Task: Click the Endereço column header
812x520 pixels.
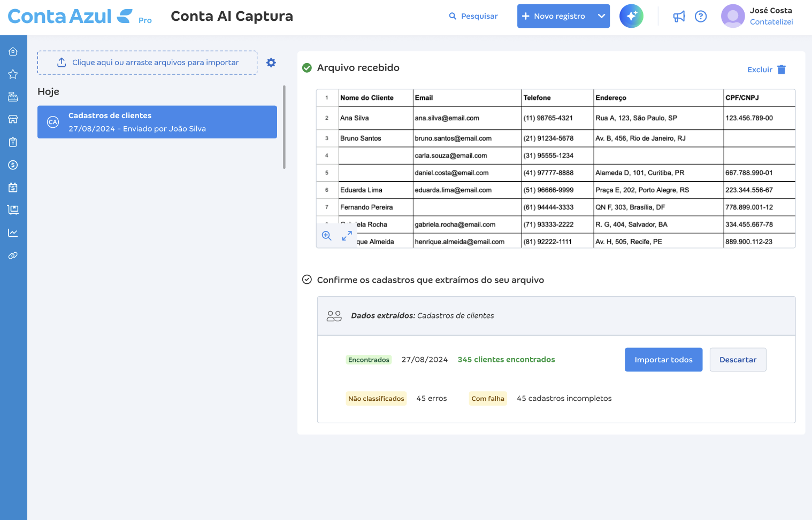Action: [x=658, y=98]
